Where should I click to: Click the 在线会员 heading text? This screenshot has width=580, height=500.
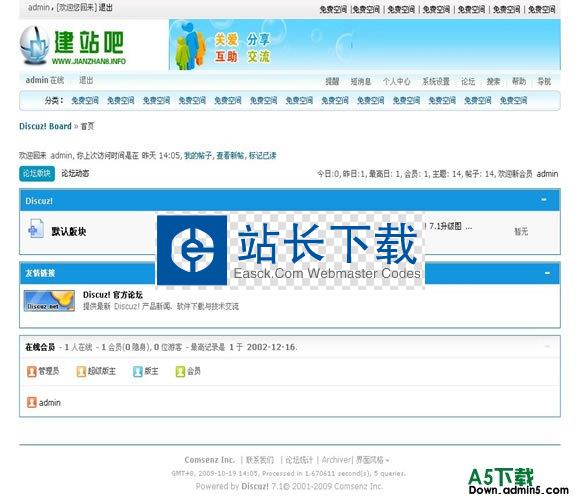40,347
